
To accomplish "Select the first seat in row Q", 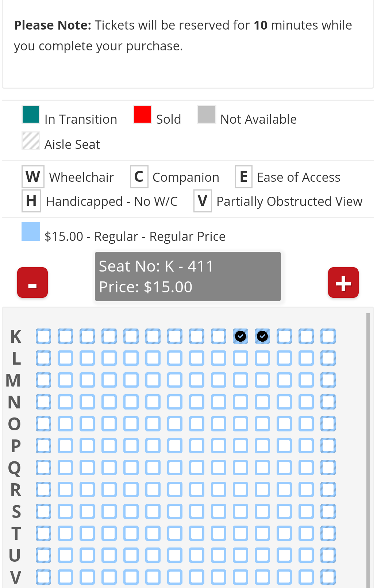I will coord(43,468).
